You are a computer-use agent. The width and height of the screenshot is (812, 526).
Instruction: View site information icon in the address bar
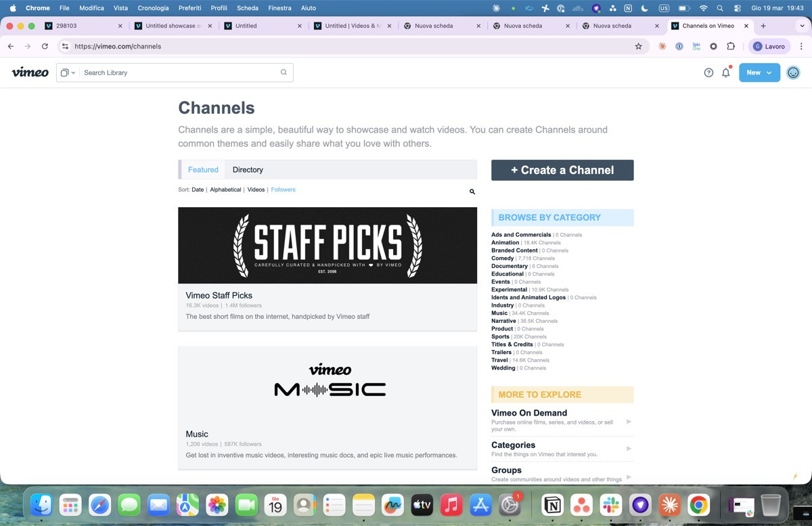point(65,46)
